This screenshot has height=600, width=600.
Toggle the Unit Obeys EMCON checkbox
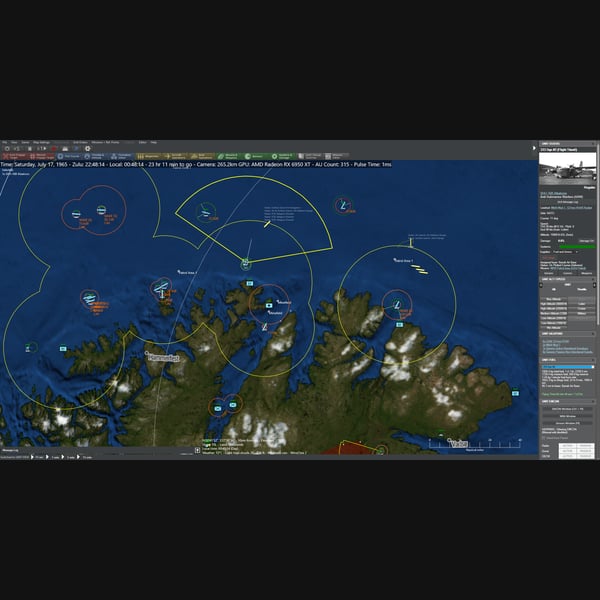[x=544, y=438]
